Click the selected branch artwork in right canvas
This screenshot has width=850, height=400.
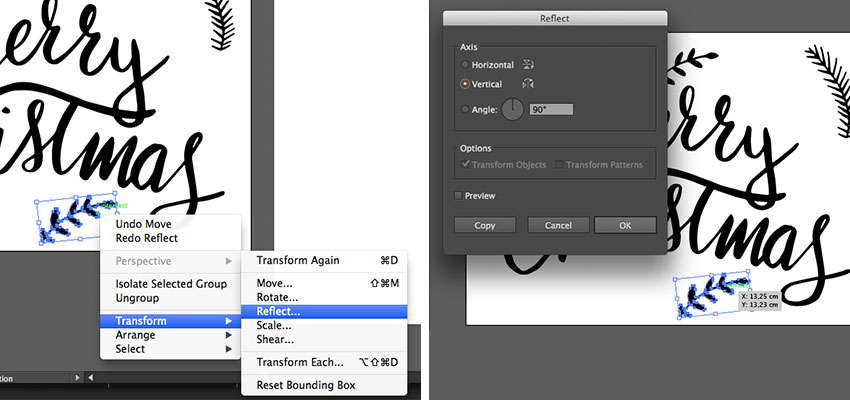pyautogui.click(x=711, y=294)
